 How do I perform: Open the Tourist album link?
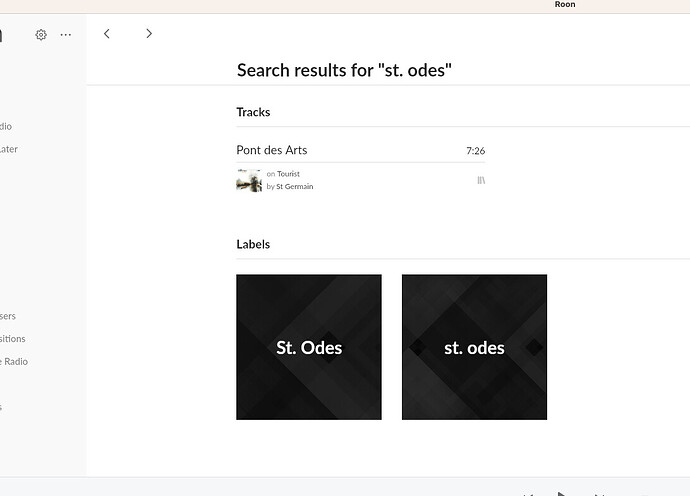(x=288, y=174)
